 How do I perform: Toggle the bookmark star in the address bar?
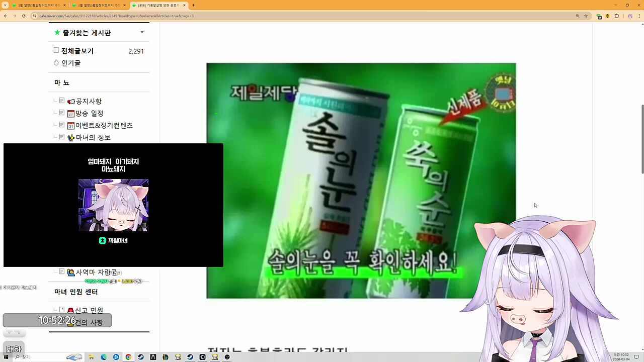coord(585,16)
